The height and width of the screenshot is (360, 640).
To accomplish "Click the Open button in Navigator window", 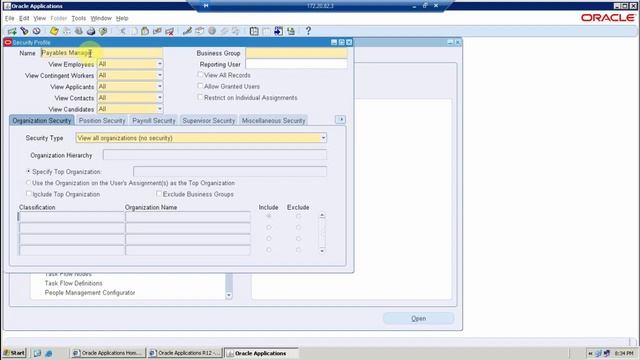I will [x=418, y=318].
